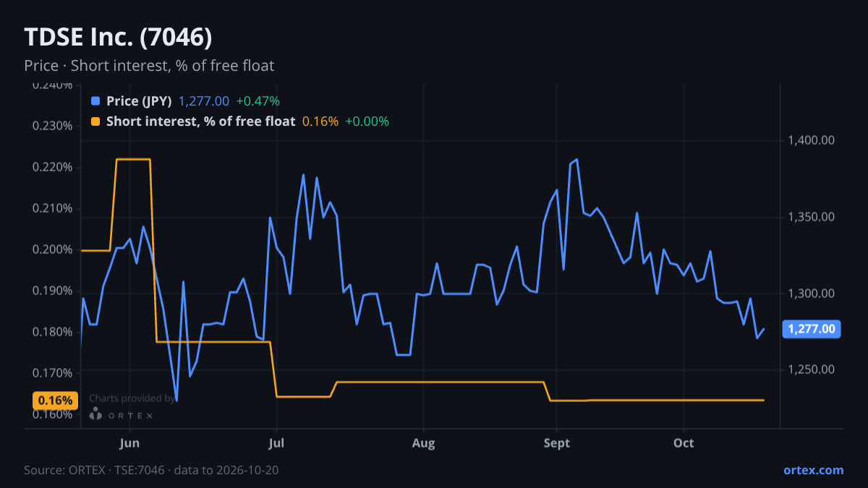Image resolution: width=868 pixels, height=488 pixels.
Task: Click the ORTEX logo icon
Action: [95, 414]
